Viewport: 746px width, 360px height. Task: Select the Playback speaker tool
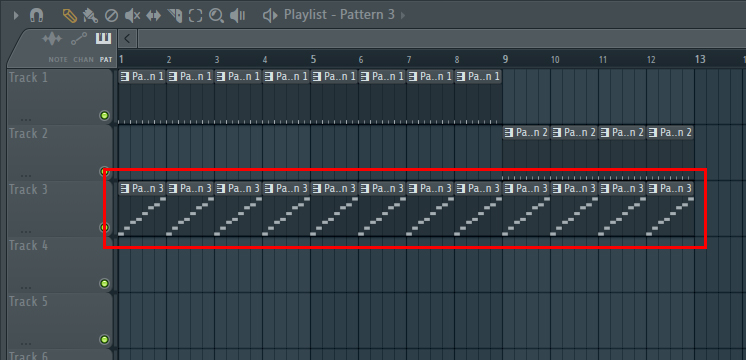[237, 16]
